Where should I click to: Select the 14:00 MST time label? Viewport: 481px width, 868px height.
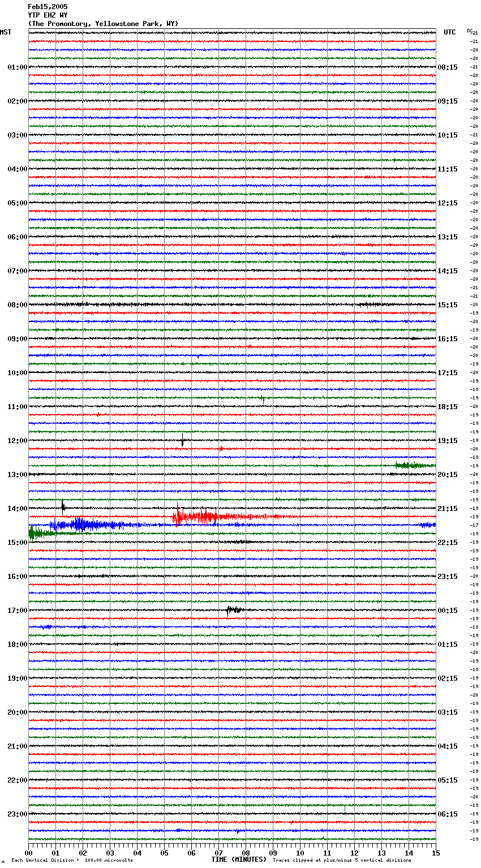17,509
